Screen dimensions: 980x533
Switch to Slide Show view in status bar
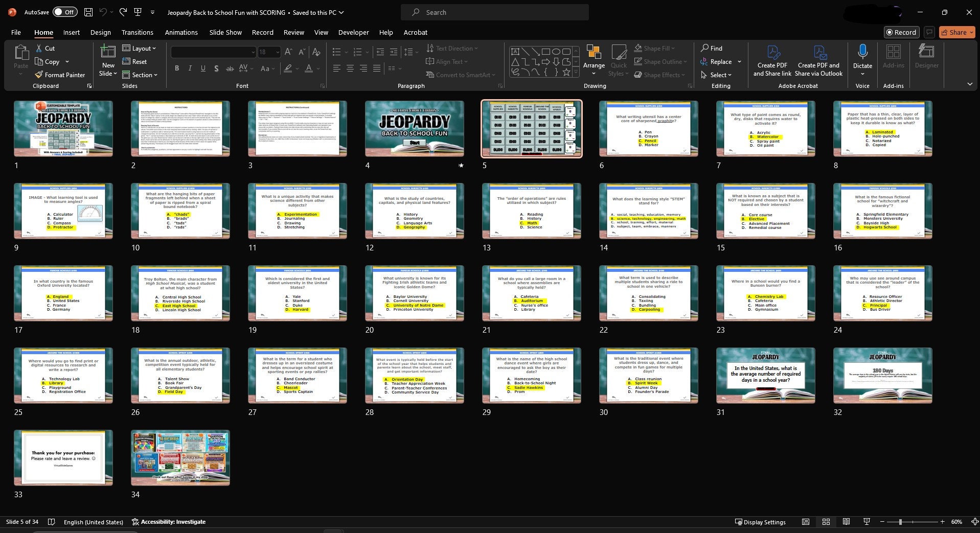[866, 522]
